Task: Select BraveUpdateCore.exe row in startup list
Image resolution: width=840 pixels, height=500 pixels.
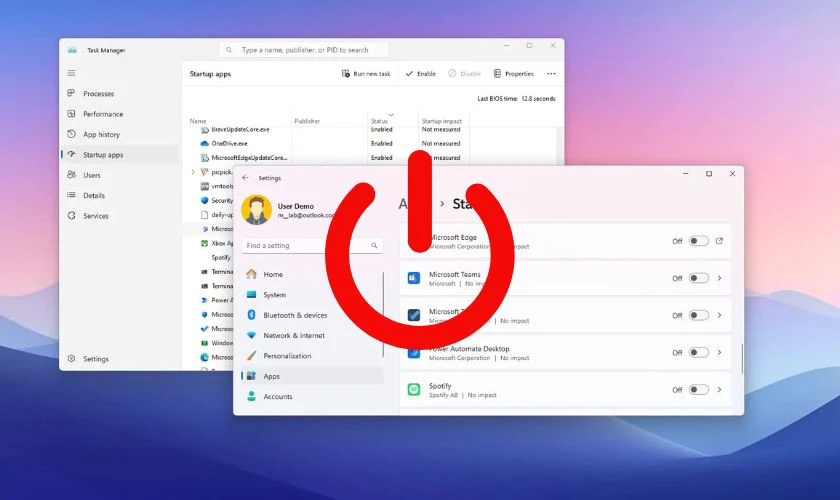Action: tap(372, 130)
